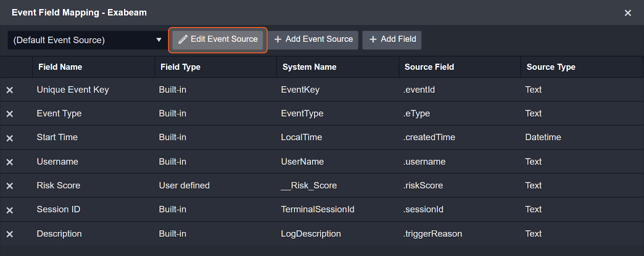Viewport: 644px width, 256px height.
Task: Click the '__Risk_Score' system name cell
Action: point(309,185)
